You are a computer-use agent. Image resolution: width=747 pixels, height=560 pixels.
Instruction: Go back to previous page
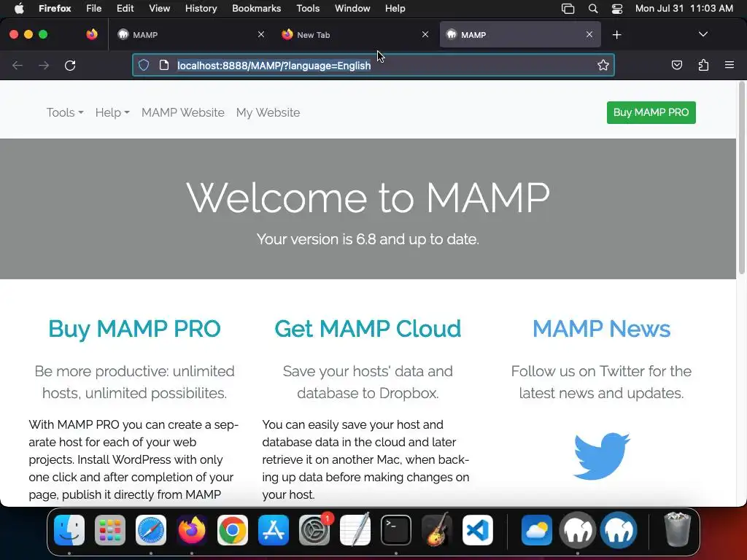(x=18, y=65)
